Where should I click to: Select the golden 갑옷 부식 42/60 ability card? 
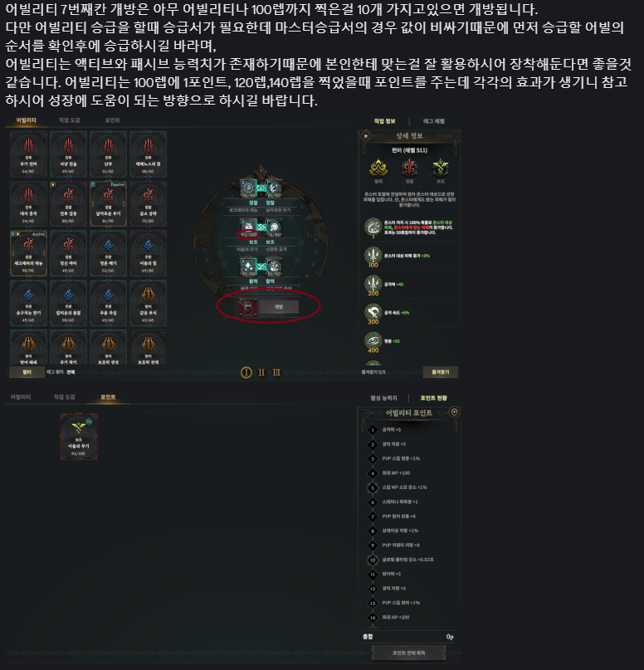coord(148,303)
